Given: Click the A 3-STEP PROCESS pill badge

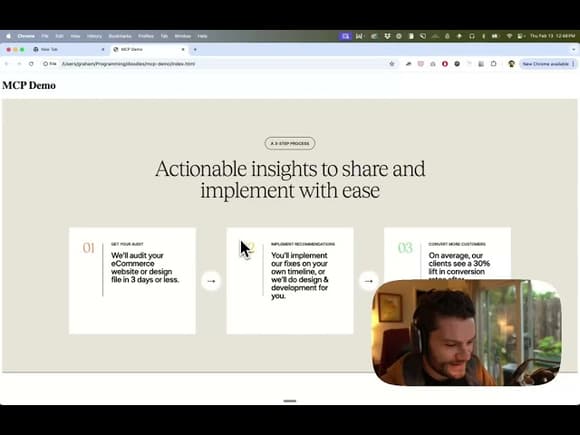Looking at the screenshot, I should [x=290, y=143].
